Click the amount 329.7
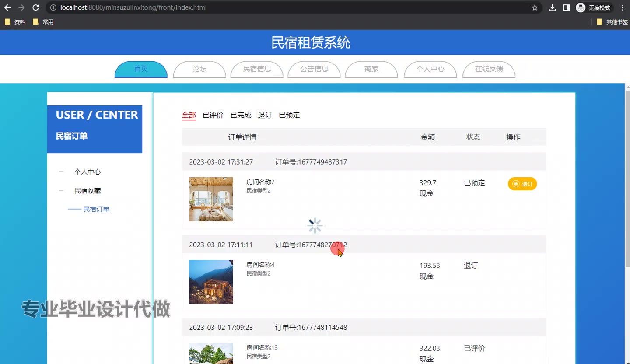Viewport: 630px width, 364px height. [x=428, y=183]
